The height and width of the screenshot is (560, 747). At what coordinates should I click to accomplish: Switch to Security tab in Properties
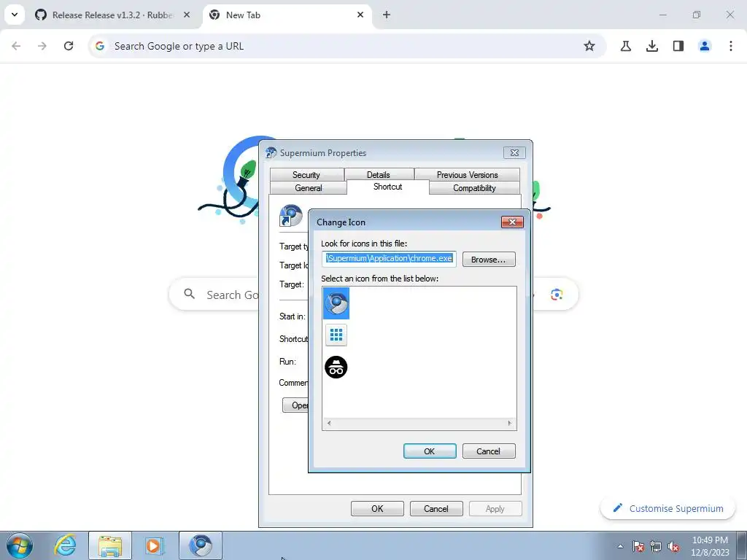[x=306, y=175]
